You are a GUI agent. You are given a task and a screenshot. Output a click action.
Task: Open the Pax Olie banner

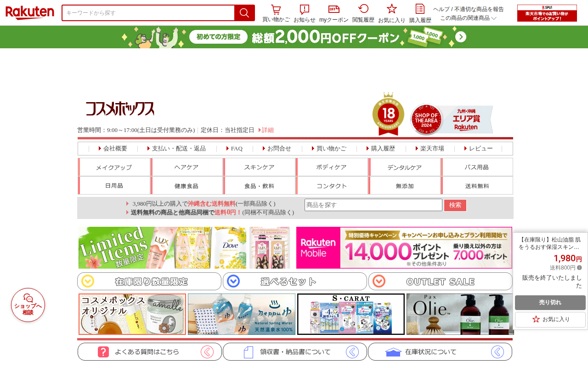460,314
